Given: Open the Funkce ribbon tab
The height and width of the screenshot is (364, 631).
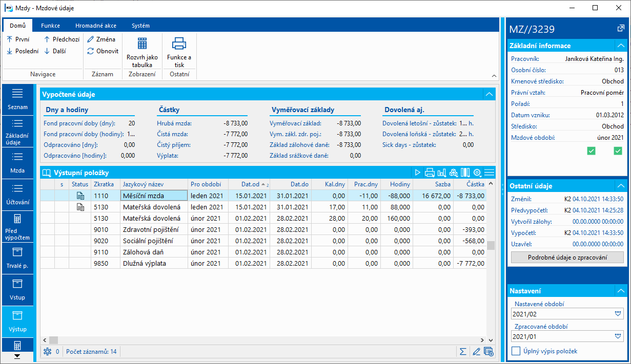Looking at the screenshot, I should (51, 26).
